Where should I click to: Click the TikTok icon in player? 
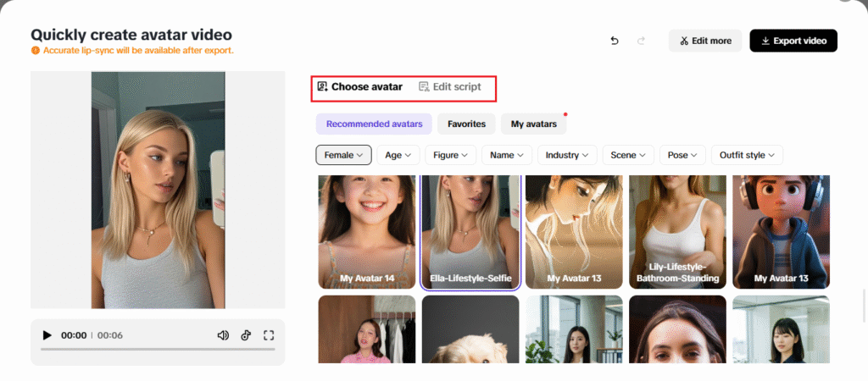coord(246,335)
